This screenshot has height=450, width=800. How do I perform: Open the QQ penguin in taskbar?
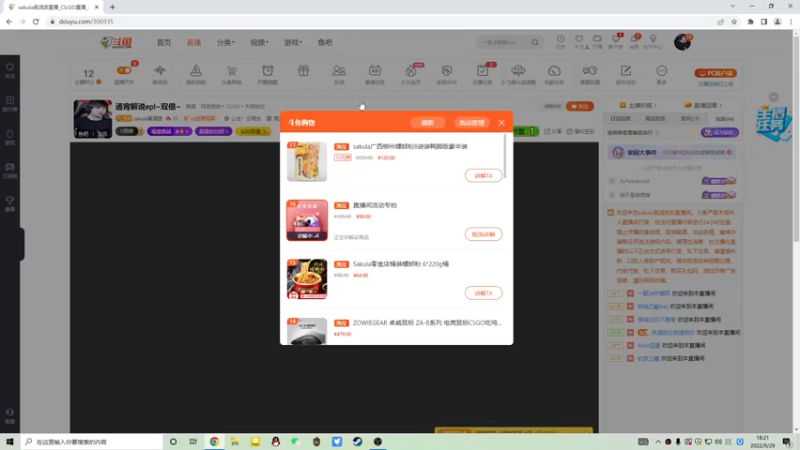coord(276,441)
